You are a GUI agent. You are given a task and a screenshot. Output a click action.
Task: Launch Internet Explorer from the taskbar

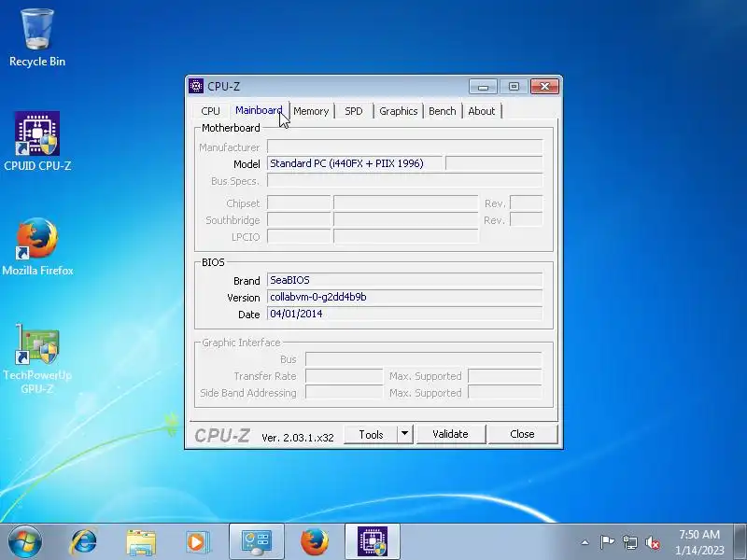pos(83,542)
